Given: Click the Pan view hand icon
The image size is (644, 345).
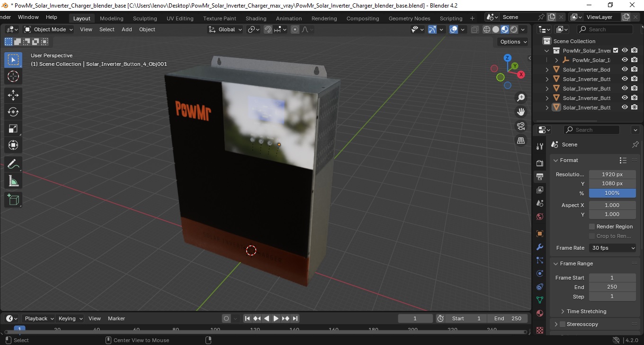Looking at the screenshot, I should click(x=521, y=112).
